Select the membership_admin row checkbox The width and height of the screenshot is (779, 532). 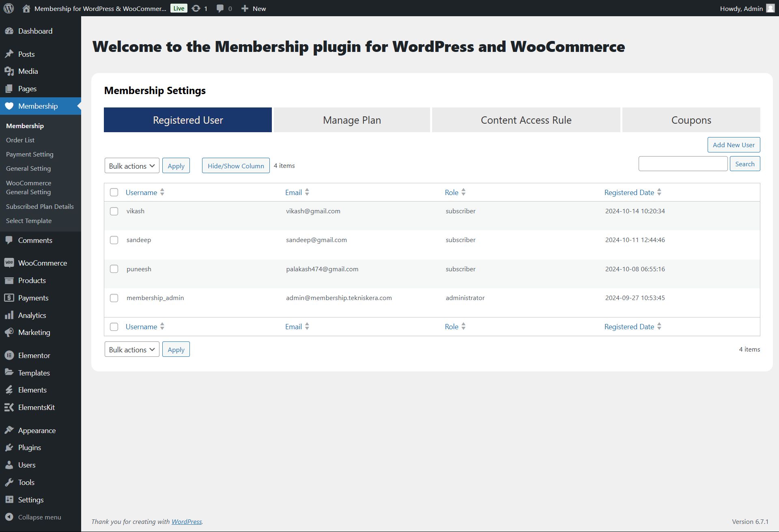114,298
